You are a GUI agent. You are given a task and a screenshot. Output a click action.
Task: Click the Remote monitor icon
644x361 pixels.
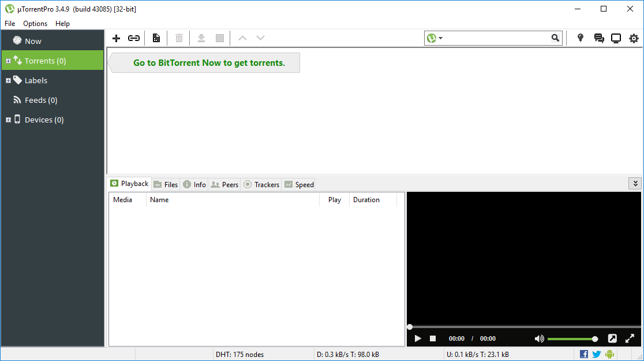(x=616, y=38)
